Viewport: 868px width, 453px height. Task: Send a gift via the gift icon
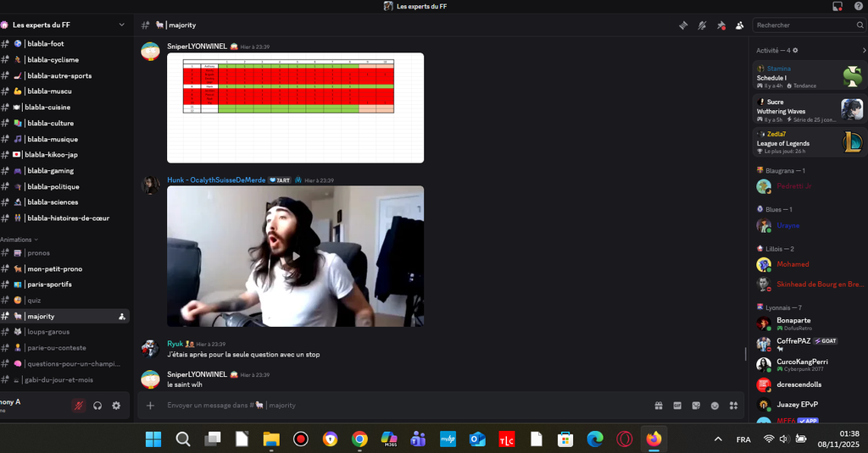(x=659, y=406)
